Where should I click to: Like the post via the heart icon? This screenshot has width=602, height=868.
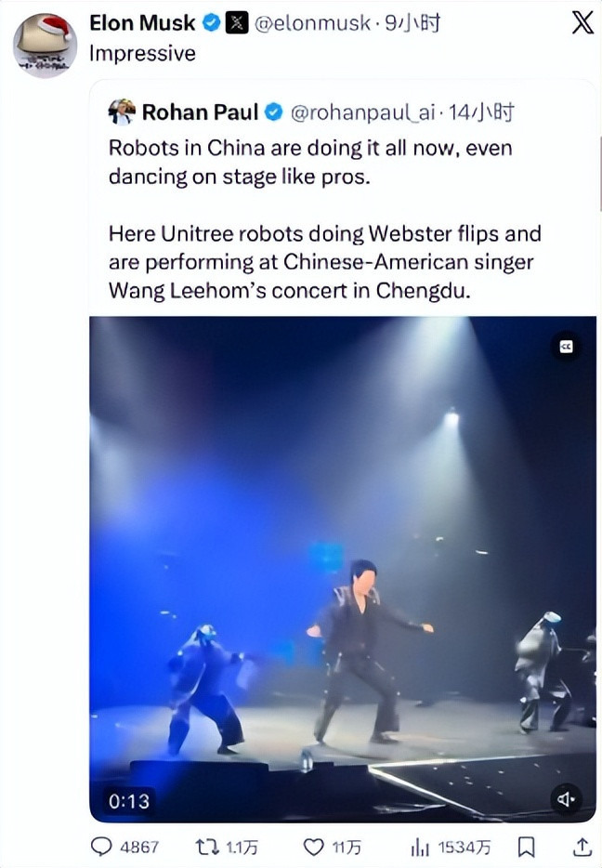point(314,847)
